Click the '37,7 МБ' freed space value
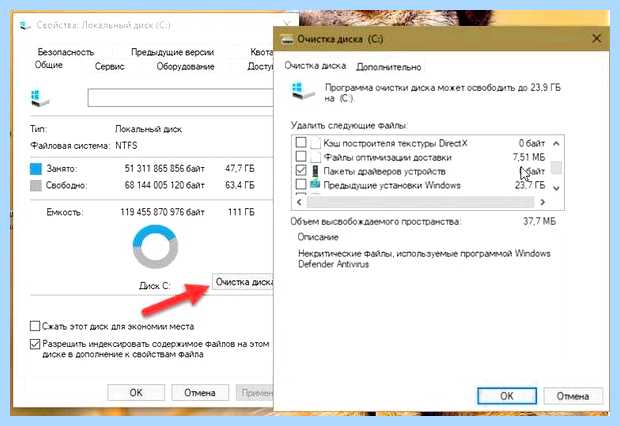 tap(539, 221)
